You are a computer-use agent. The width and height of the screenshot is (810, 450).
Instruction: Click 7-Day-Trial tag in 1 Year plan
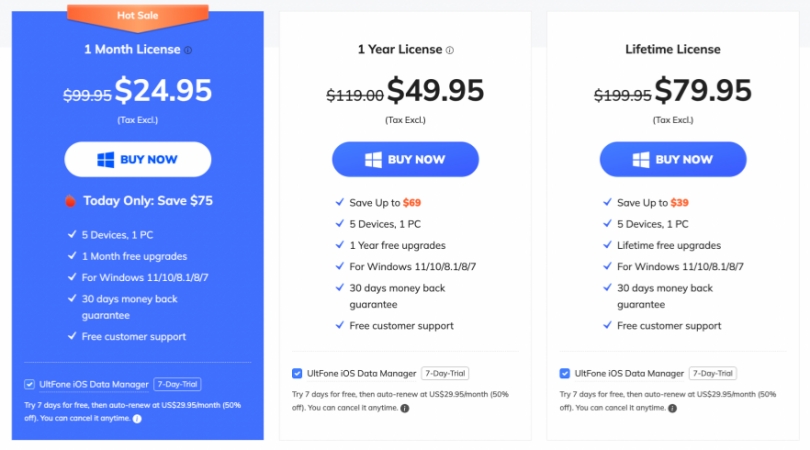[x=445, y=374]
